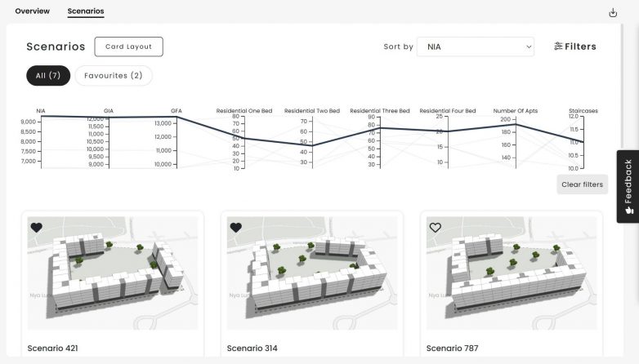Switch to the Overview tab
The height and width of the screenshot is (364, 639).
(32, 11)
